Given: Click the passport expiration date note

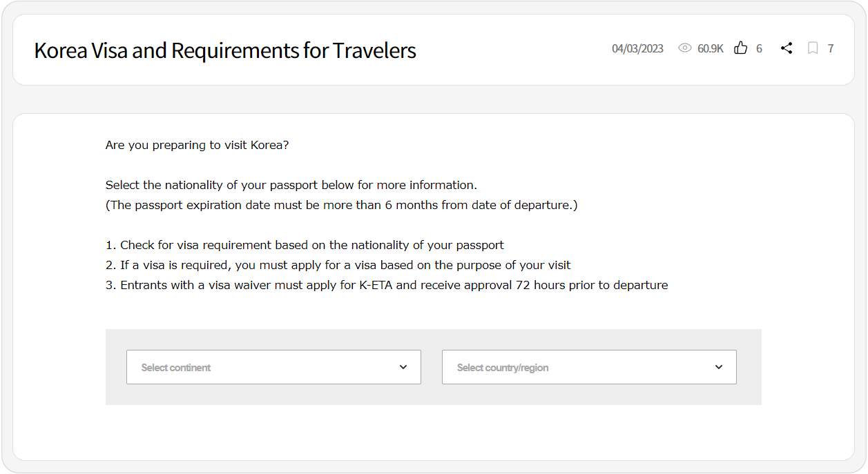Looking at the screenshot, I should click(x=342, y=205).
